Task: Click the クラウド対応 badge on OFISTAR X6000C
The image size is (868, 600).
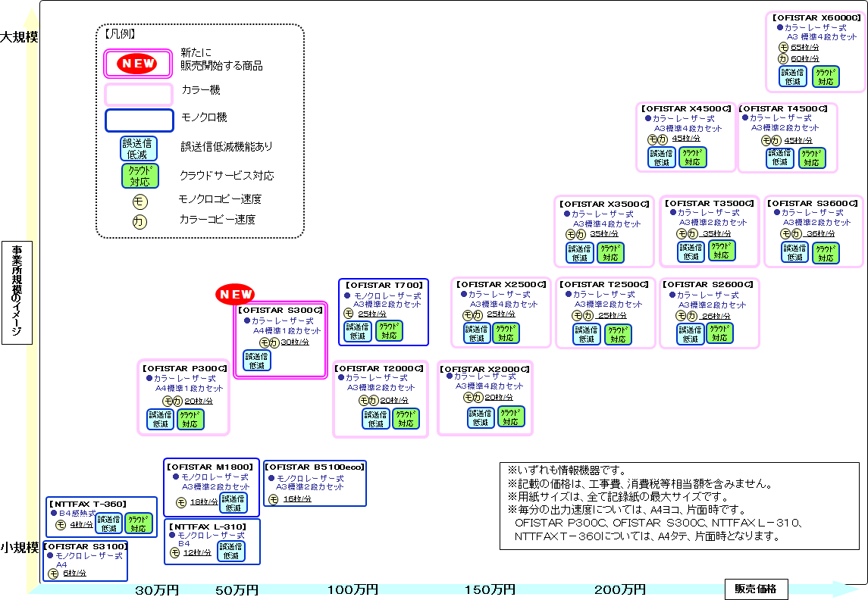Action: pos(826,77)
